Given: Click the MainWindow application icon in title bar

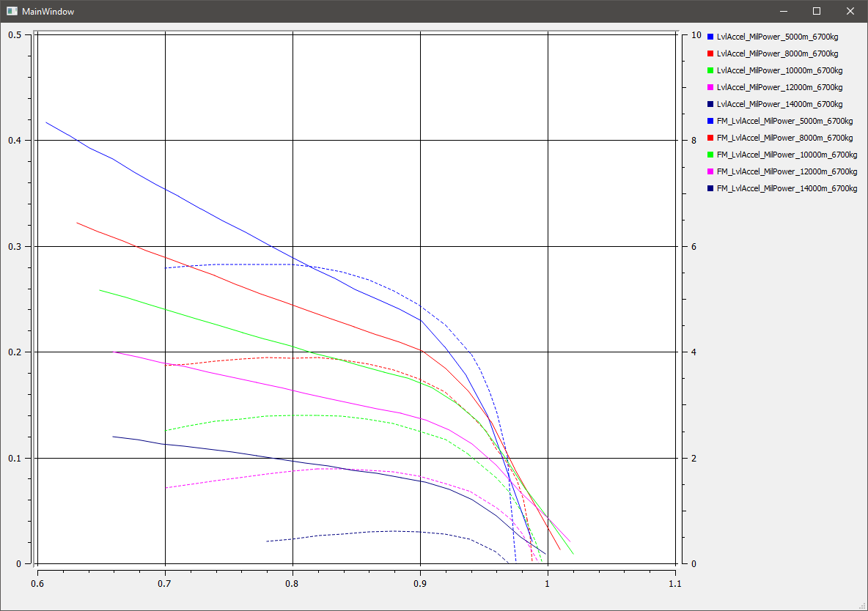Looking at the screenshot, I should point(12,12).
